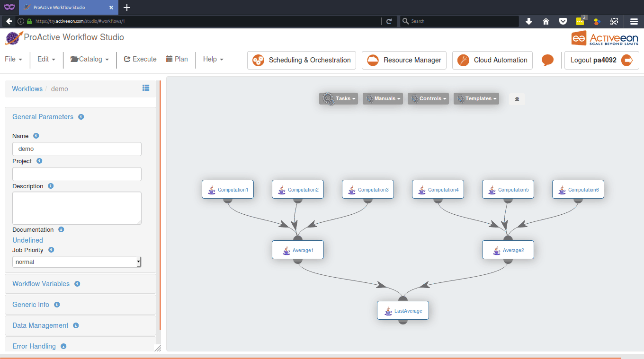Screen dimensions: 644x359
Task: Click the Job Priority info icon
Action: 51,250
